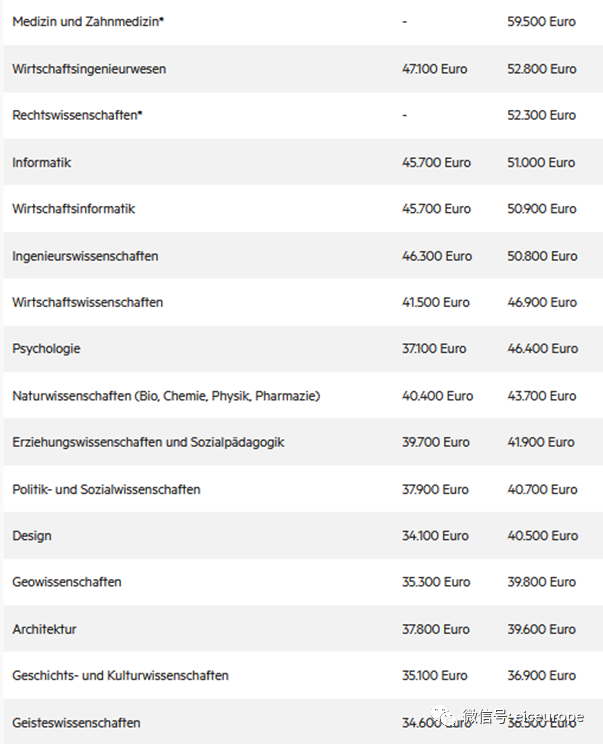
Task: Click the 59.500 Euro value for Medizin
Action: pyautogui.click(x=541, y=22)
